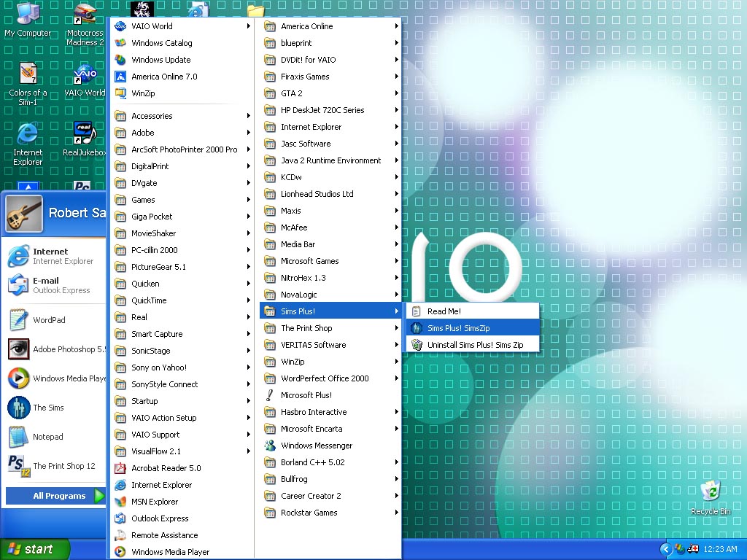
Task: Click the Outlook Express E-mail icon
Action: pyautogui.click(x=18, y=285)
